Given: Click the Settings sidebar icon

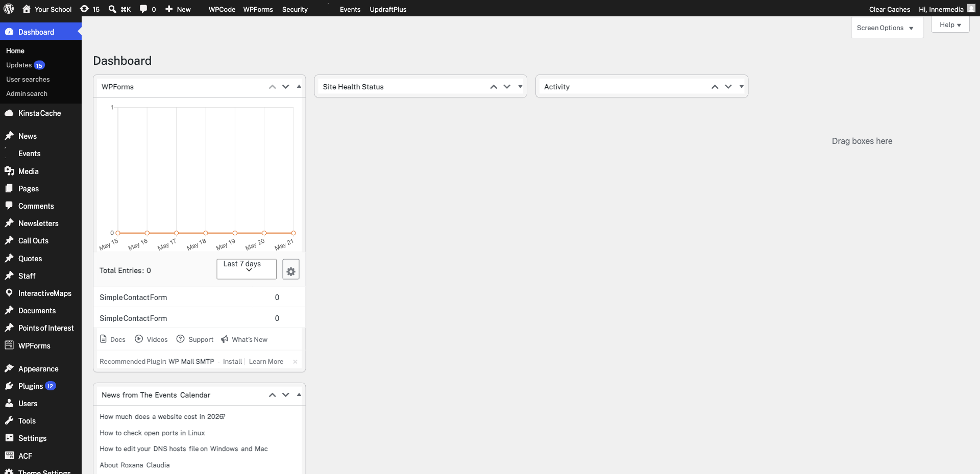Looking at the screenshot, I should coord(9,438).
